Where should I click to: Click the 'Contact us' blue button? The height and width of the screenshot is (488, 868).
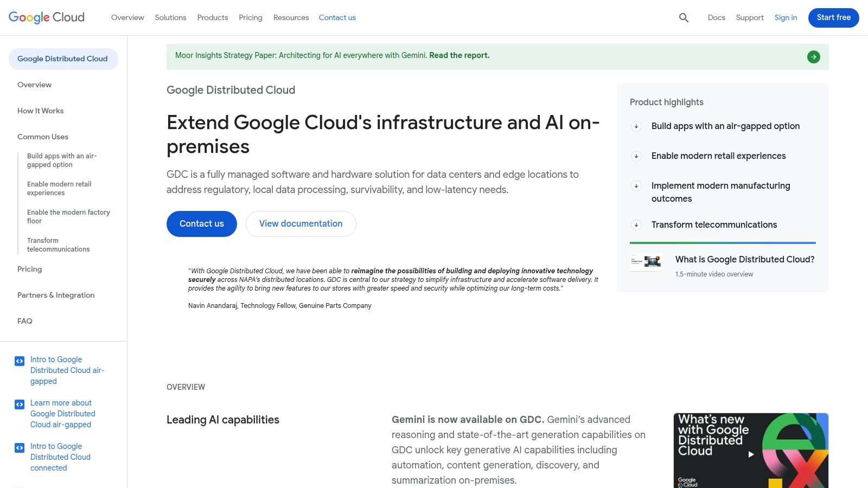coord(201,223)
